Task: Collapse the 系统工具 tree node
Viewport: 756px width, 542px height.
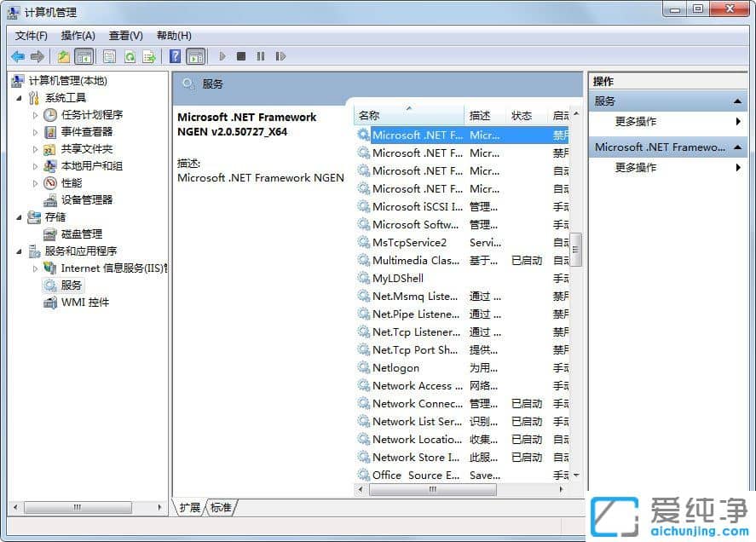Action: [19, 96]
